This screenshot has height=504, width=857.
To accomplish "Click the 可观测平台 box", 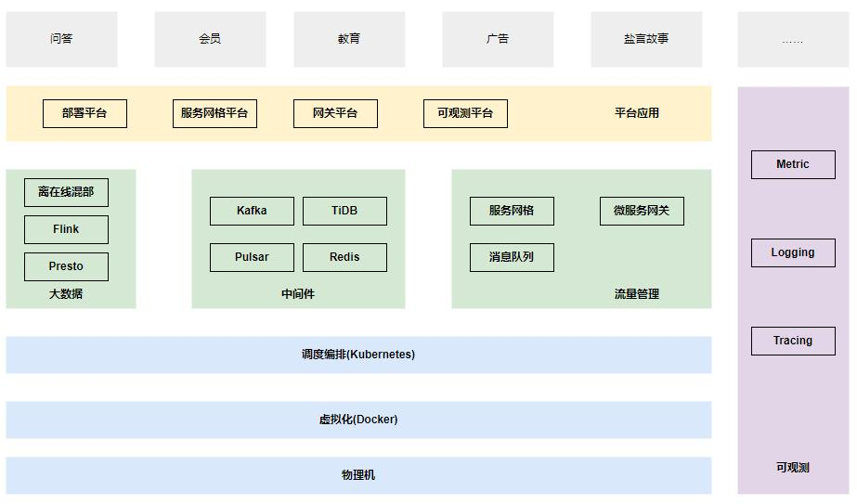I will coord(466,113).
